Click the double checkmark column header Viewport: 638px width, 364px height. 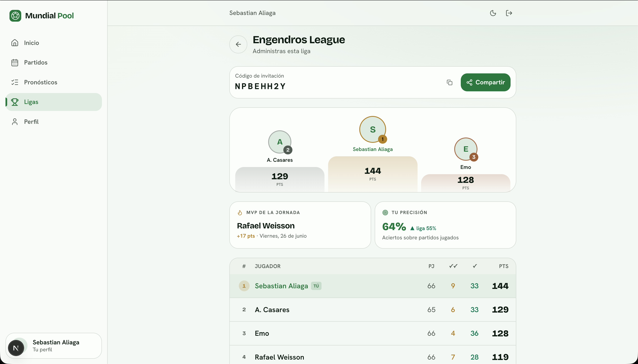click(x=453, y=266)
